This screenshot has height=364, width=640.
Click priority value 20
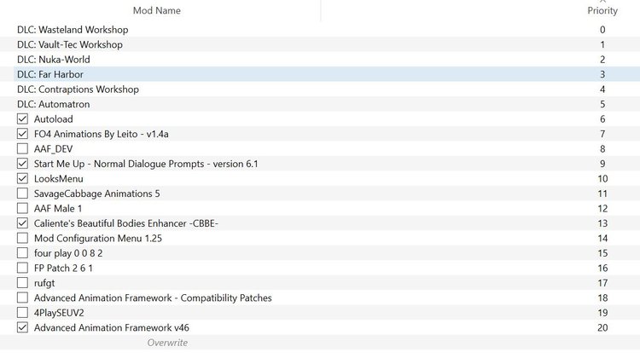click(x=602, y=327)
